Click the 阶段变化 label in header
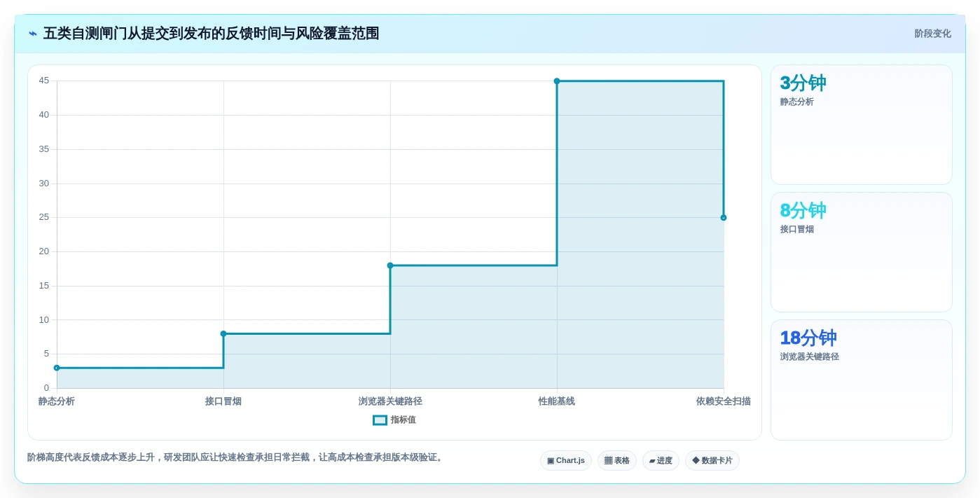The image size is (980, 498). click(x=932, y=34)
